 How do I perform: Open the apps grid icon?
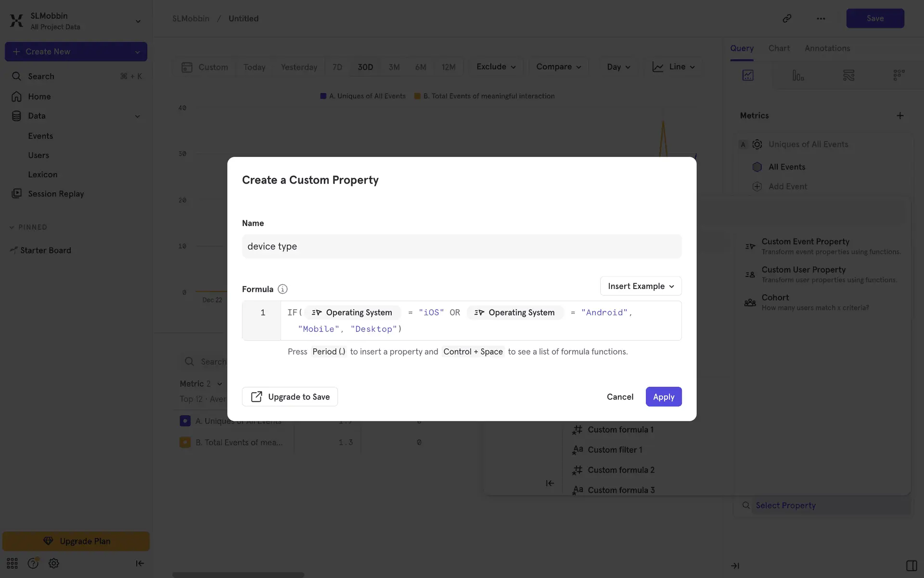click(12, 563)
